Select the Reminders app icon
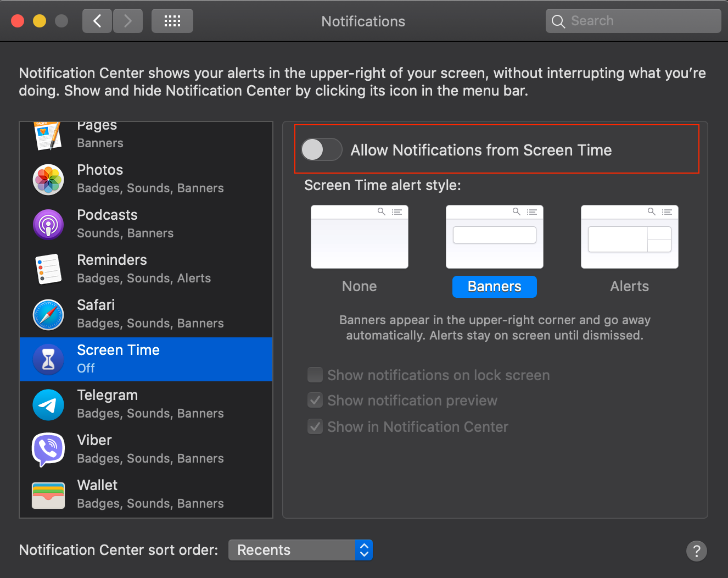This screenshot has height=578, width=728. (48, 270)
